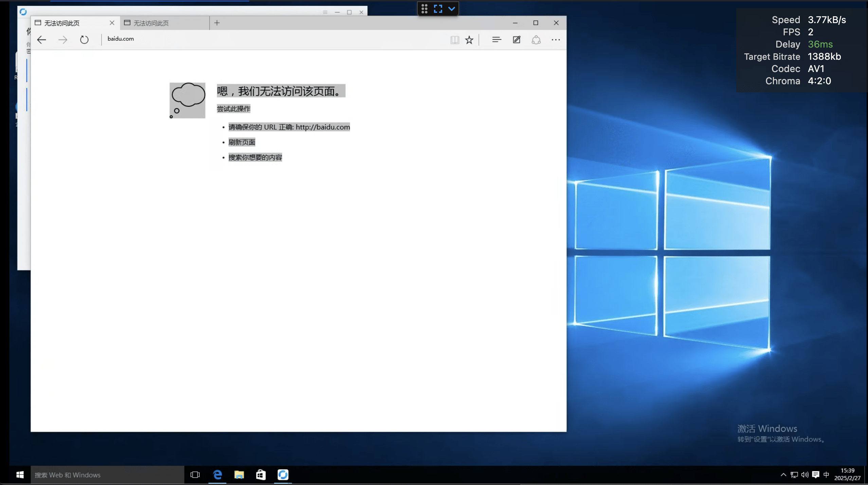This screenshot has width=868, height=485.
Task: Close the background window
Action: pyautogui.click(x=361, y=12)
